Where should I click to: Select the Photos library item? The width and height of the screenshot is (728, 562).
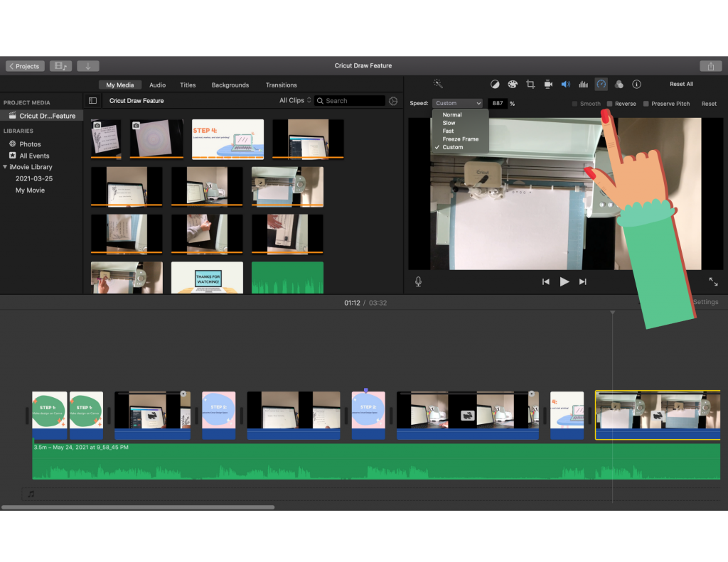pyautogui.click(x=30, y=144)
